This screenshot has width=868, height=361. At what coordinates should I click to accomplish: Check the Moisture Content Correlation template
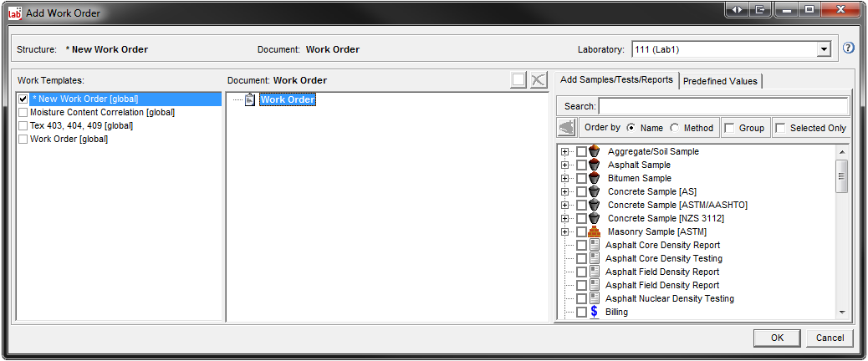tap(23, 112)
